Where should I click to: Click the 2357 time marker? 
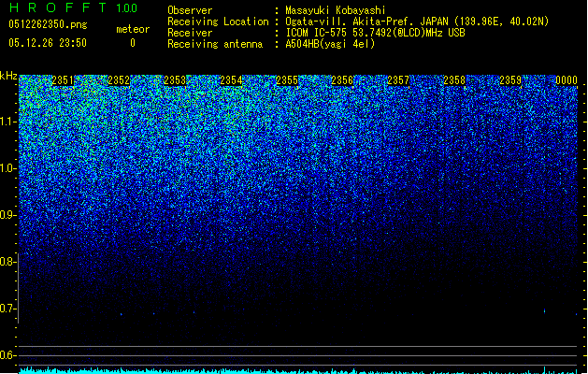click(x=398, y=80)
